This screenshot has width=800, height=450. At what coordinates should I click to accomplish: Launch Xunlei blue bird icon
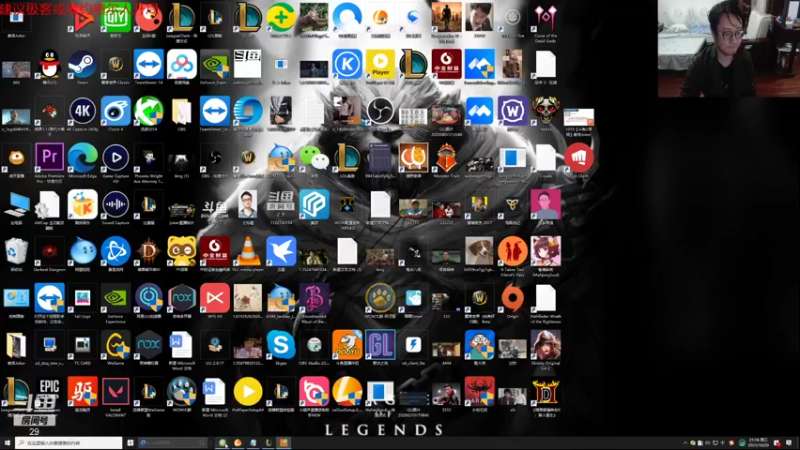[x=281, y=251]
